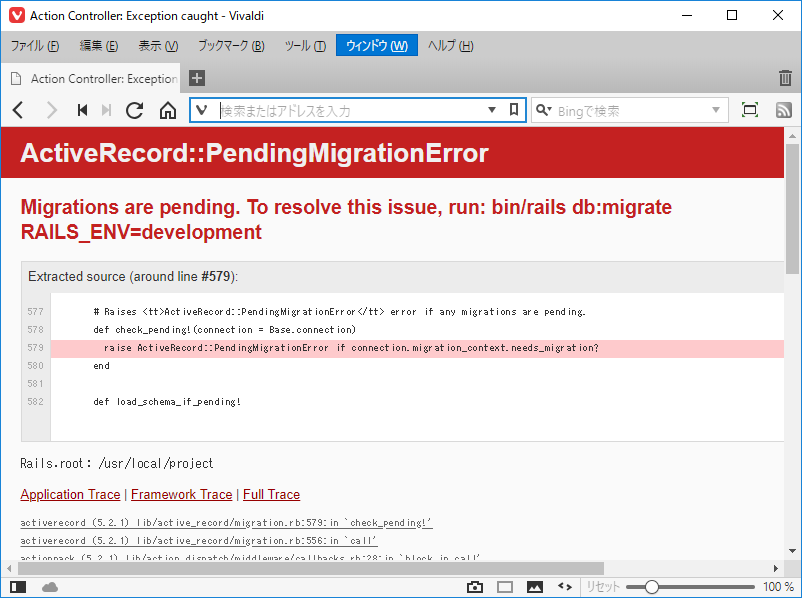Go to the home page

[x=168, y=110]
